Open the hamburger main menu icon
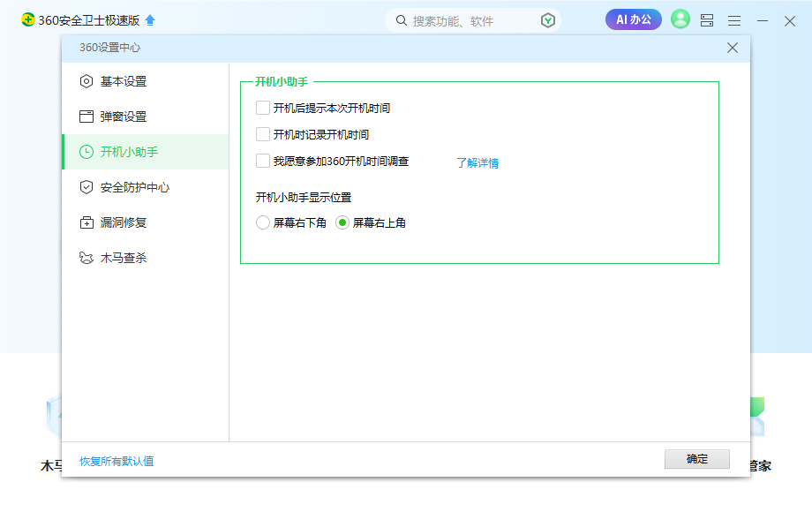Viewport: 812px width, 512px height. click(x=734, y=20)
